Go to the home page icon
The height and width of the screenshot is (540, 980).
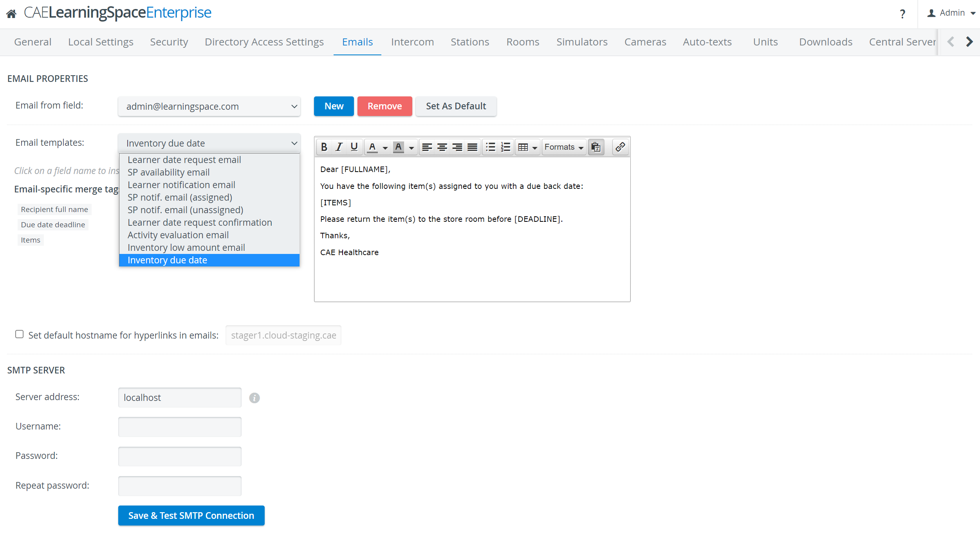[x=11, y=14]
